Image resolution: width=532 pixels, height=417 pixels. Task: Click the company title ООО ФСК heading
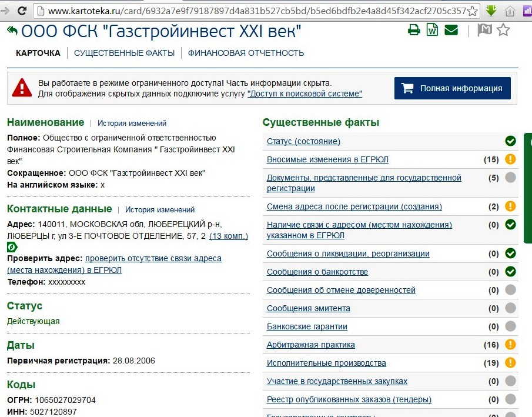click(161, 31)
